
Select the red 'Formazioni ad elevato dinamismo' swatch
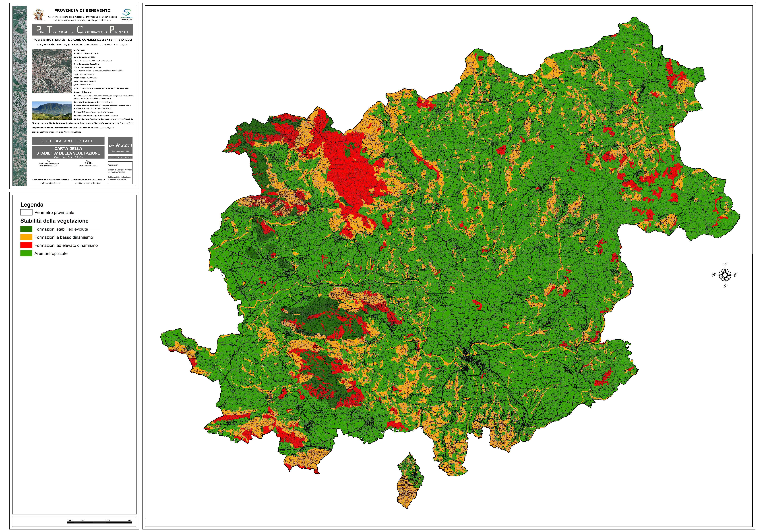(26, 245)
